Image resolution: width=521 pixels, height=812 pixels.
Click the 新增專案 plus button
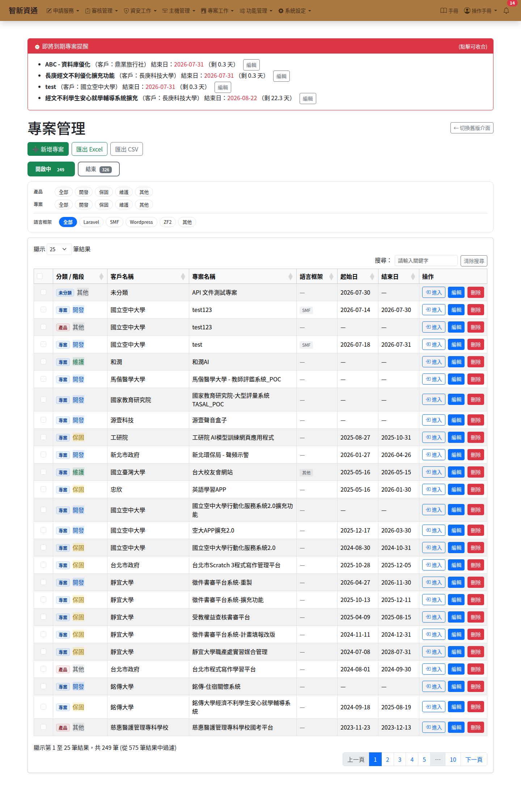[48, 149]
